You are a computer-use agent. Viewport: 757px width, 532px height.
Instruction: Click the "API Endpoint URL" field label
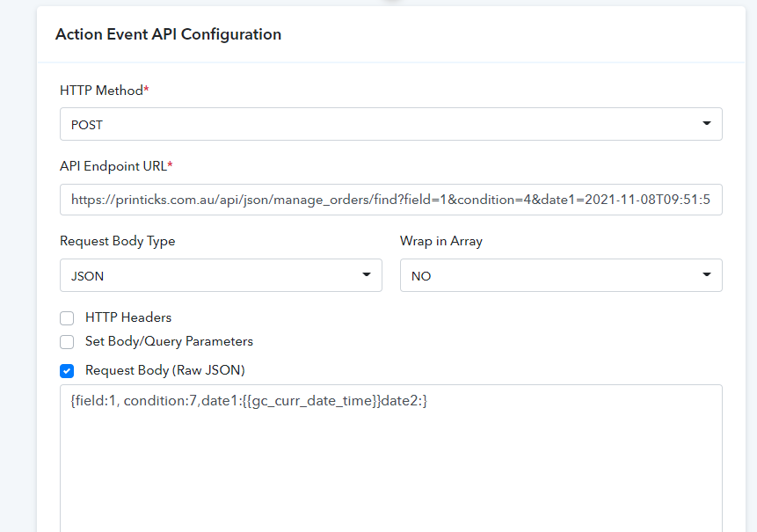click(115, 166)
